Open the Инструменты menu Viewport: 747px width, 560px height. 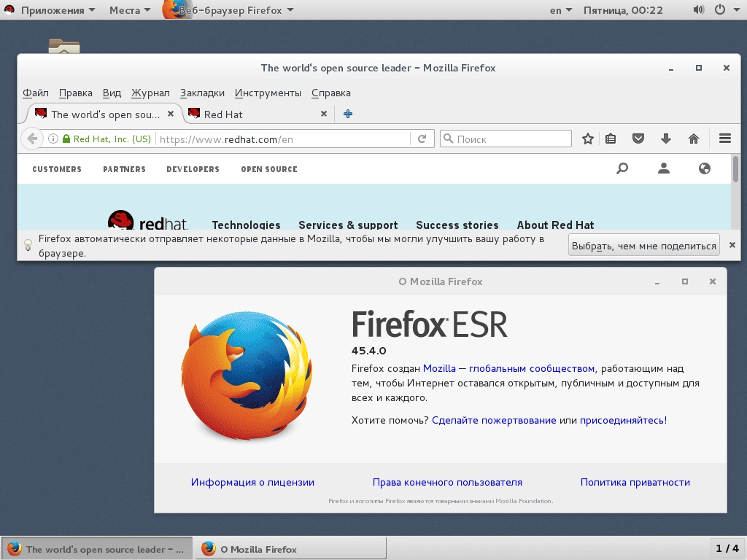pos(268,93)
